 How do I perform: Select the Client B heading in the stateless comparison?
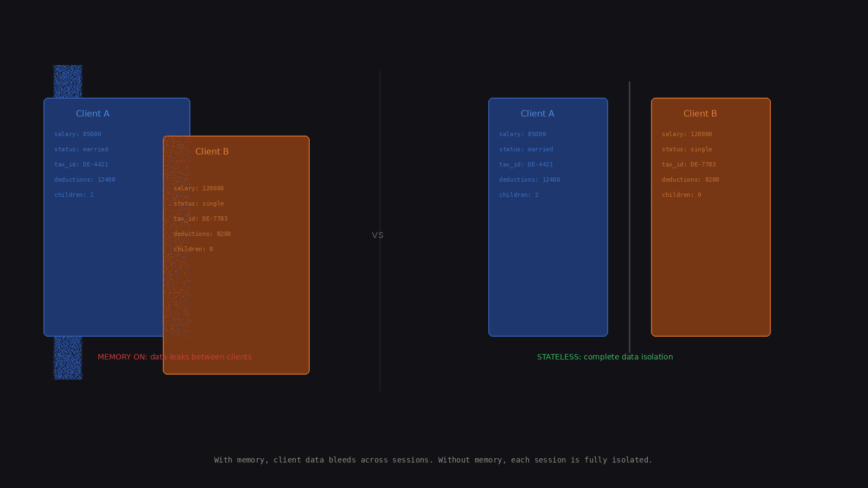point(700,114)
